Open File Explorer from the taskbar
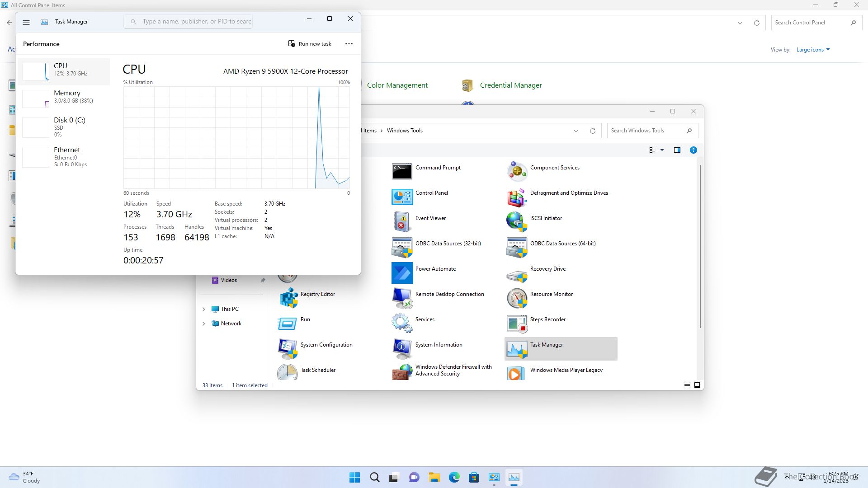This screenshot has height=488, width=868. click(x=434, y=477)
